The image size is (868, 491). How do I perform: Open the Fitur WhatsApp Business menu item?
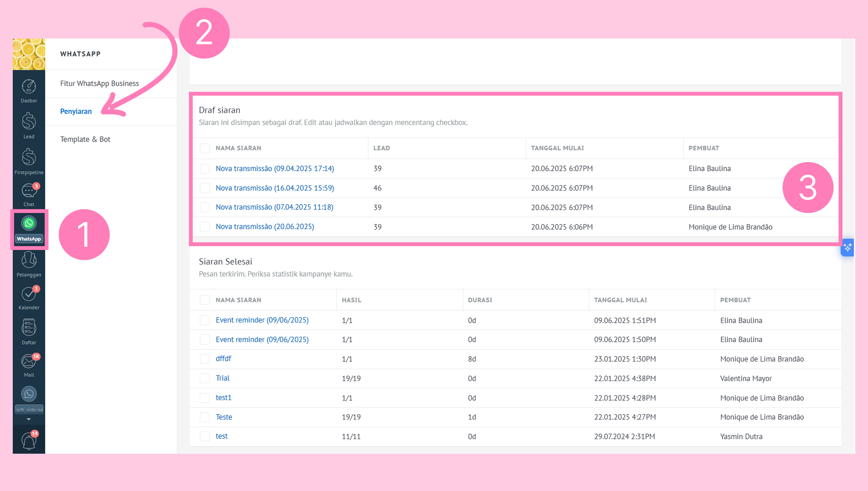(x=99, y=83)
